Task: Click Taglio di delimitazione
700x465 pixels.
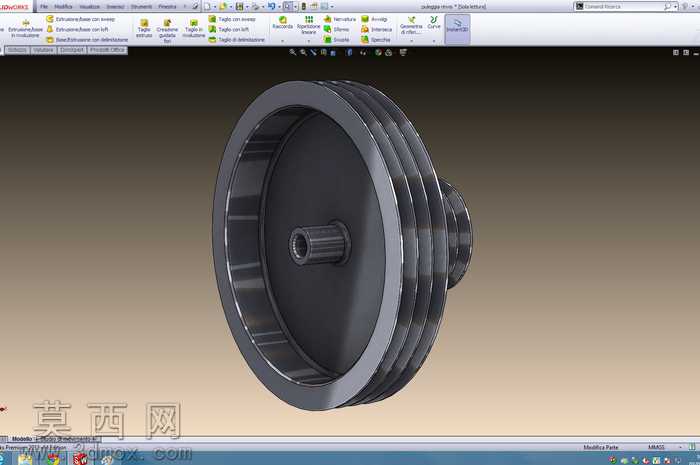Action: [237, 40]
